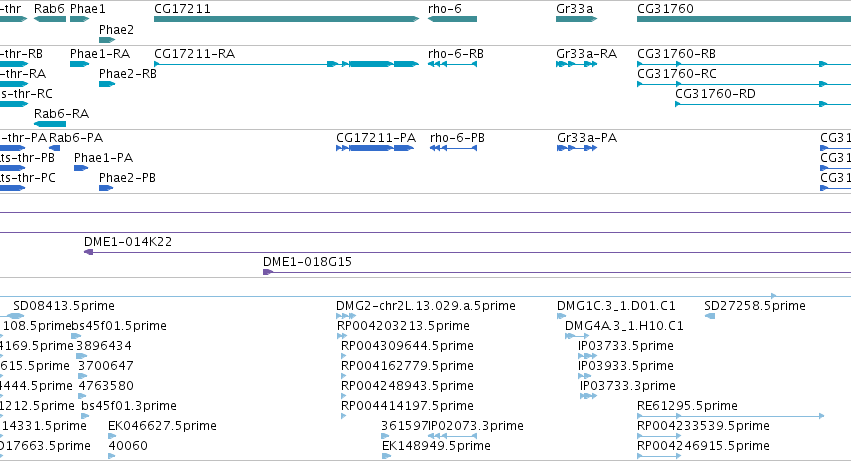Open the Phae2 gene feature
Viewport: 851px width, 461px height.
point(107,40)
